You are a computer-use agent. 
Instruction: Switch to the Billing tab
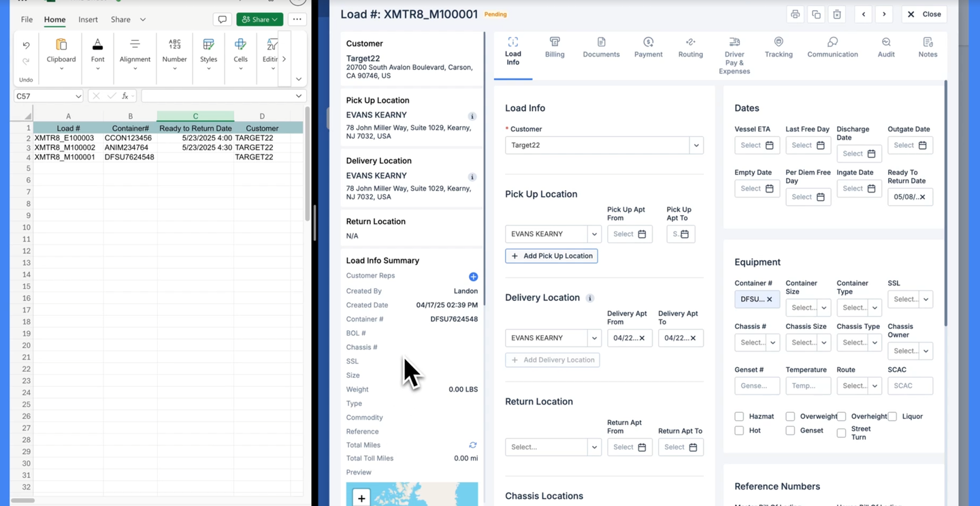tap(555, 48)
